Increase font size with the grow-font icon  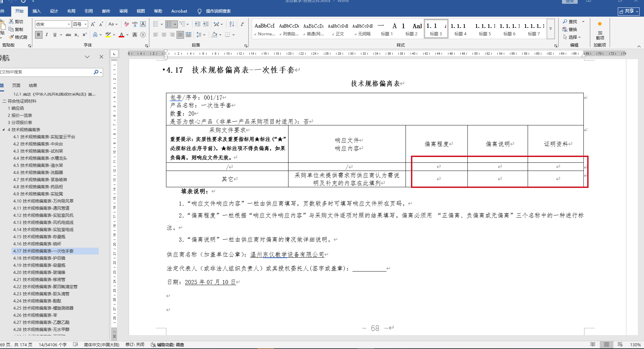(93, 24)
